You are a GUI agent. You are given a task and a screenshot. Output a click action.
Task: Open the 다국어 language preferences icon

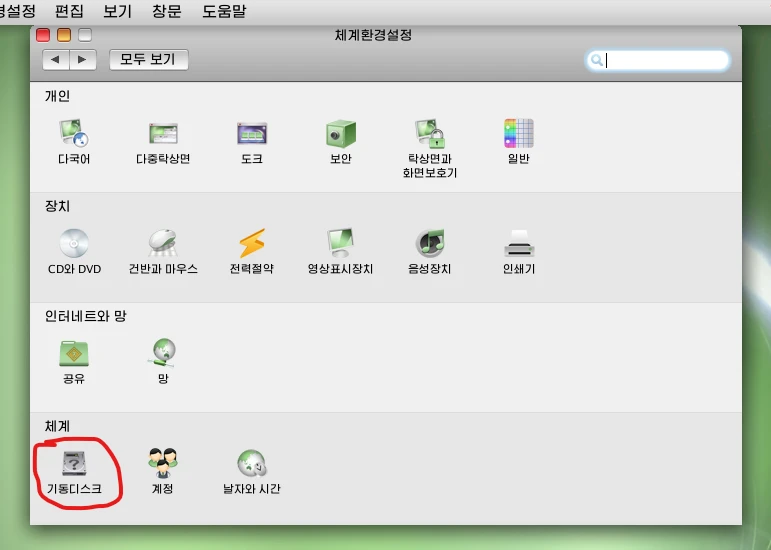(x=74, y=133)
